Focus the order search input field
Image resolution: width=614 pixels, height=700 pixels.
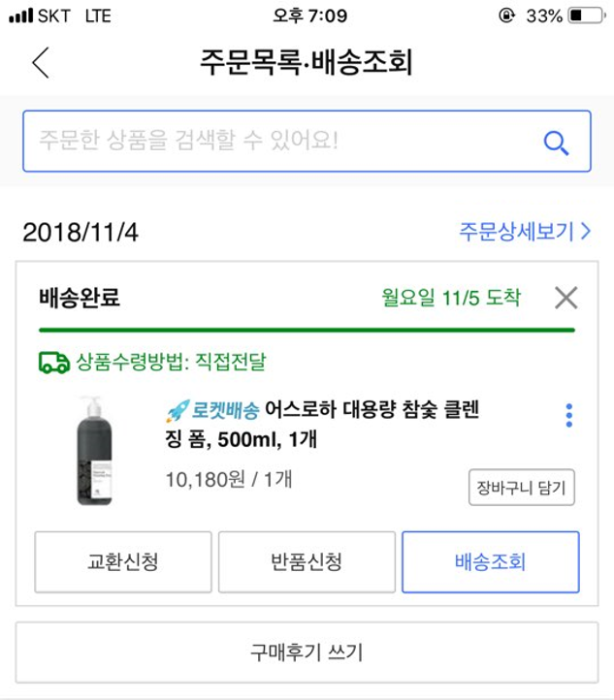pos(307,142)
